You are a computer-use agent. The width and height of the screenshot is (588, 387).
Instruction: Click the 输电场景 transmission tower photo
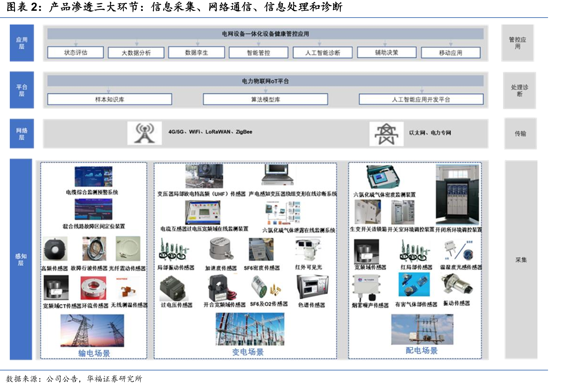pyautogui.click(x=92, y=331)
